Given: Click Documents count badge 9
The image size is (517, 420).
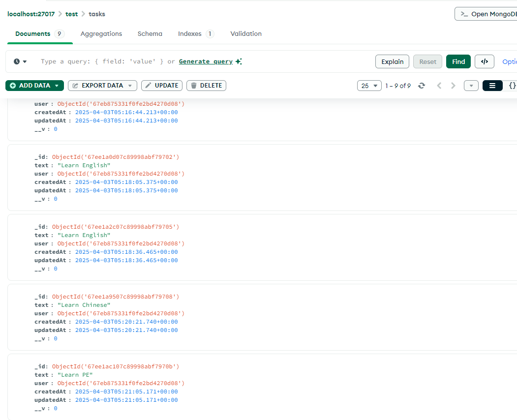Looking at the screenshot, I should click(60, 33).
